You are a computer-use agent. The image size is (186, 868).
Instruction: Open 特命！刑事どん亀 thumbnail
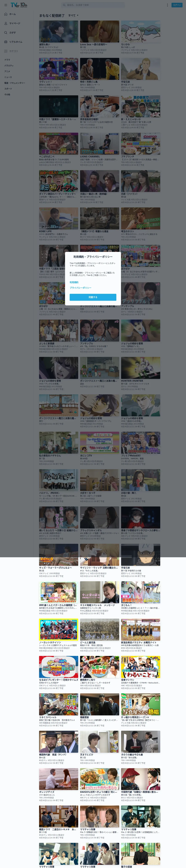(x=100, y=69)
